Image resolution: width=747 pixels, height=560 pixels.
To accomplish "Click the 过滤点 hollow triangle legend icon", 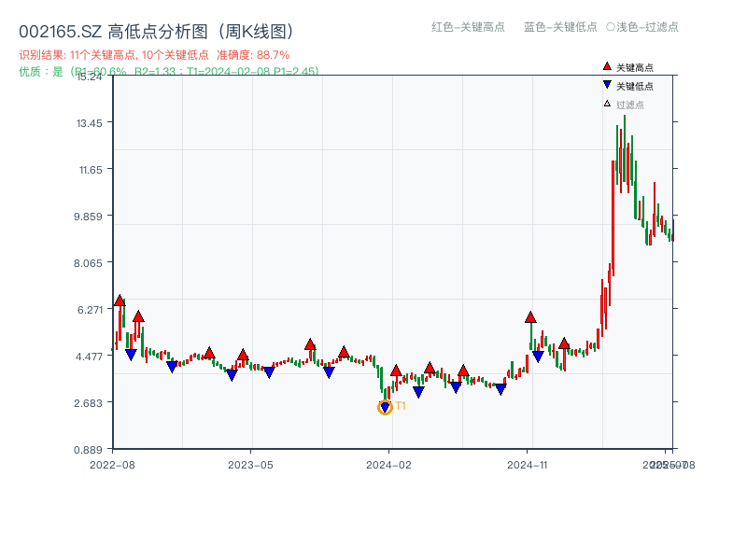I will [x=606, y=104].
